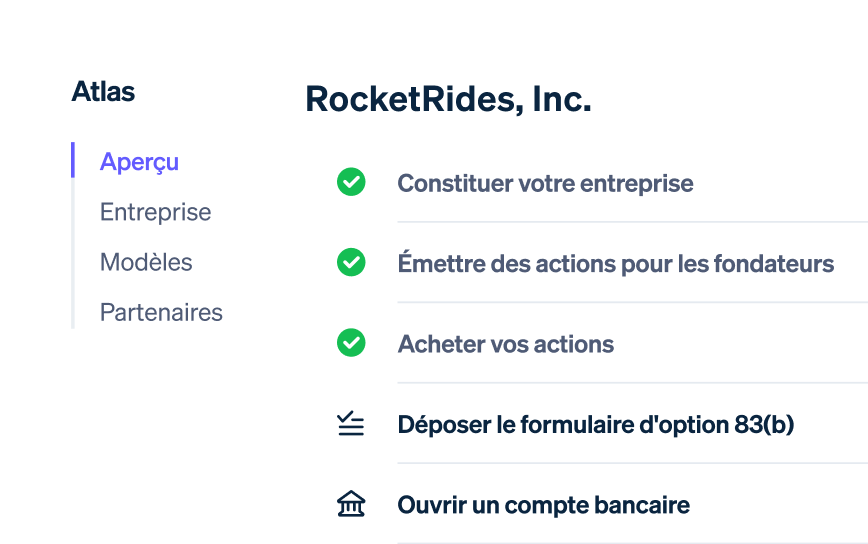868x544 pixels.
Task: Click the RocketRides, Inc. company title
Action: click(448, 100)
